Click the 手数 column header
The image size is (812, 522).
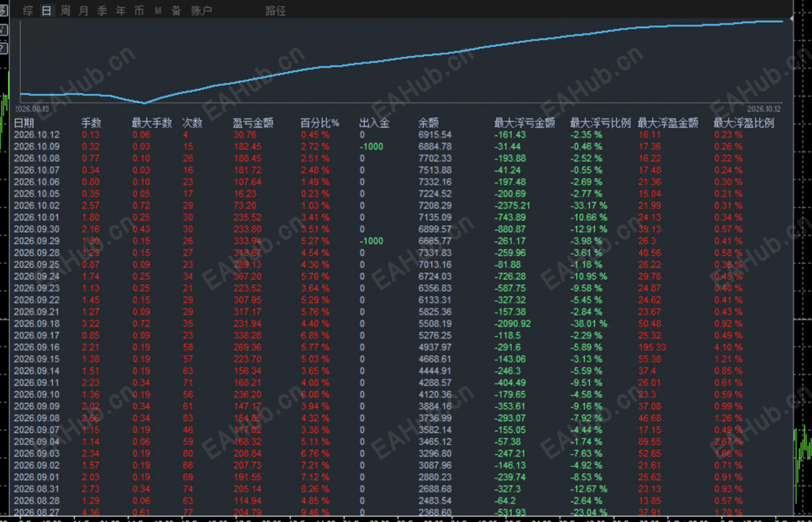91,123
